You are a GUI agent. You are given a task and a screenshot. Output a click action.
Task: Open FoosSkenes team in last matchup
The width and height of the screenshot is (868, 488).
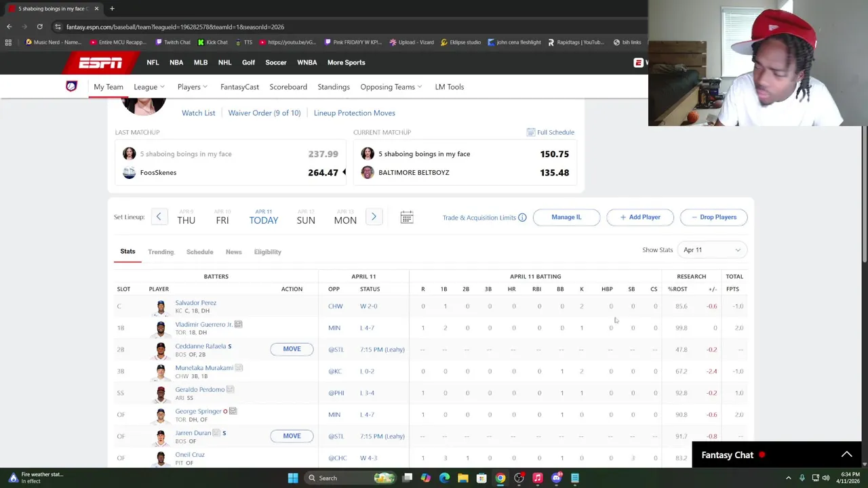tap(158, 172)
